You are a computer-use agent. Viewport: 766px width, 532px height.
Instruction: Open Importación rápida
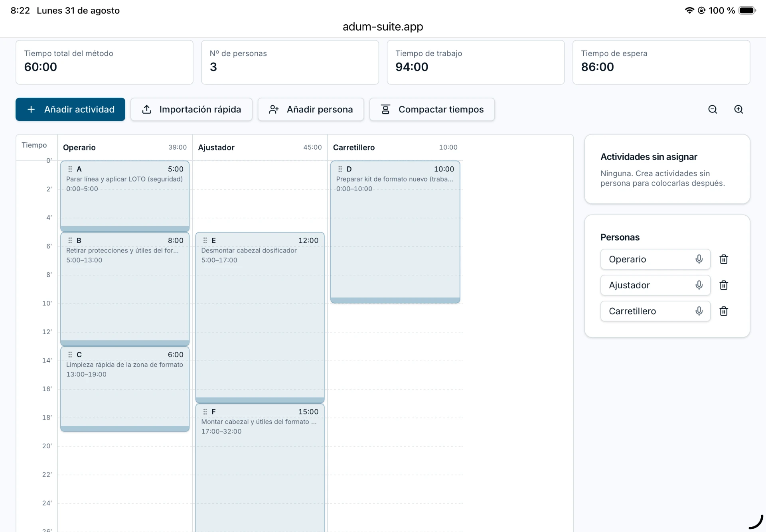click(191, 109)
